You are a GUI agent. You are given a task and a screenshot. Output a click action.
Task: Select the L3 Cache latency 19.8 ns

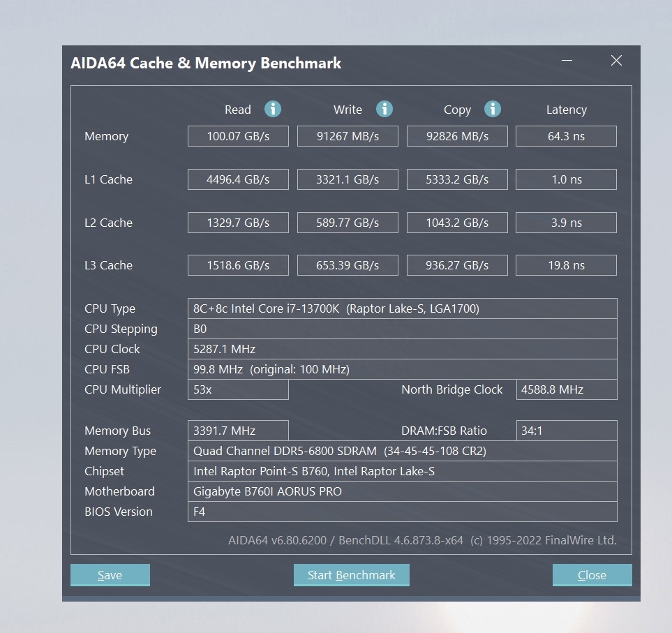(x=566, y=265)
